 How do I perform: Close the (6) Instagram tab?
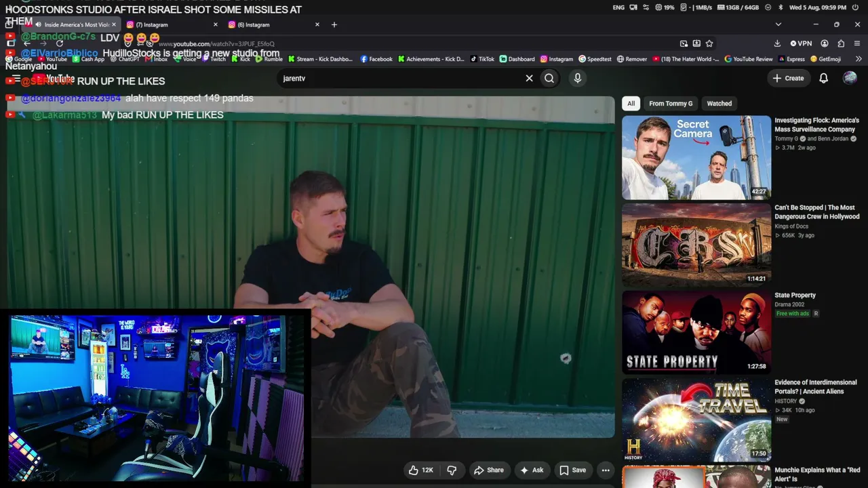[317, 24]
